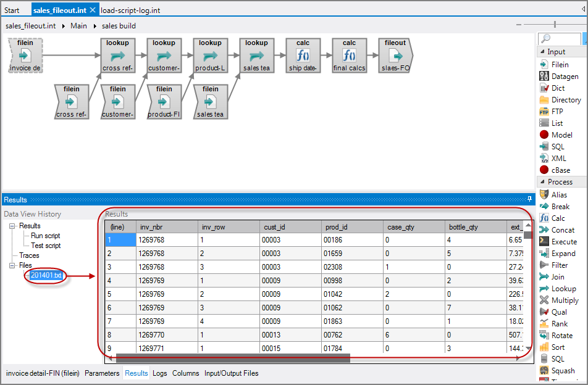The width and height of the screenshot is (588, 385).
Task: Collapse the Input section in sidebar
Action: 542,52
